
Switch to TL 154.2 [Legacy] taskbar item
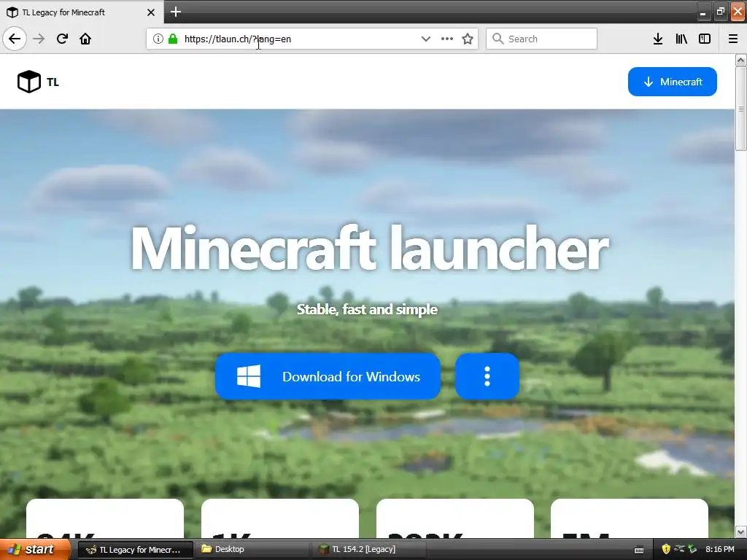(x=368, y=550)
